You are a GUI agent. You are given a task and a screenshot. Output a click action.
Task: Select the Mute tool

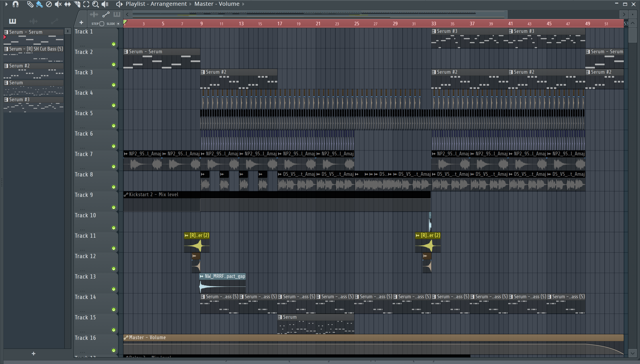[x=58, y=4]
